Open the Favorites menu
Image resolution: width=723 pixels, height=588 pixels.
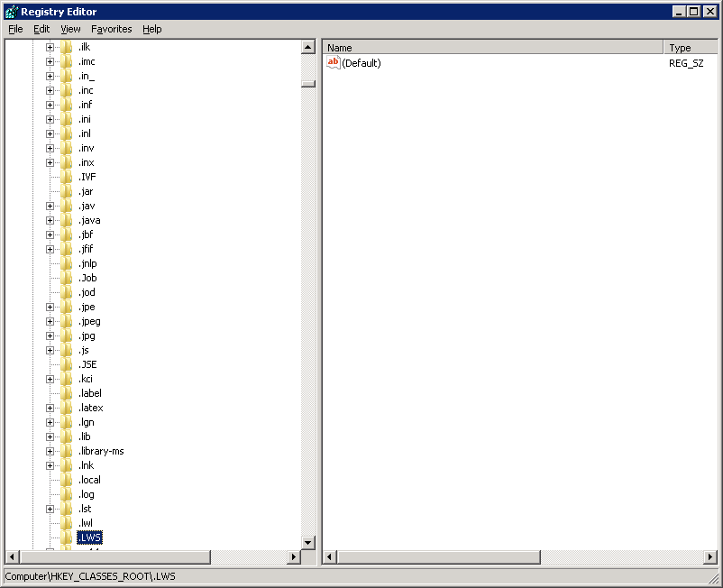[x=112, y=29]
